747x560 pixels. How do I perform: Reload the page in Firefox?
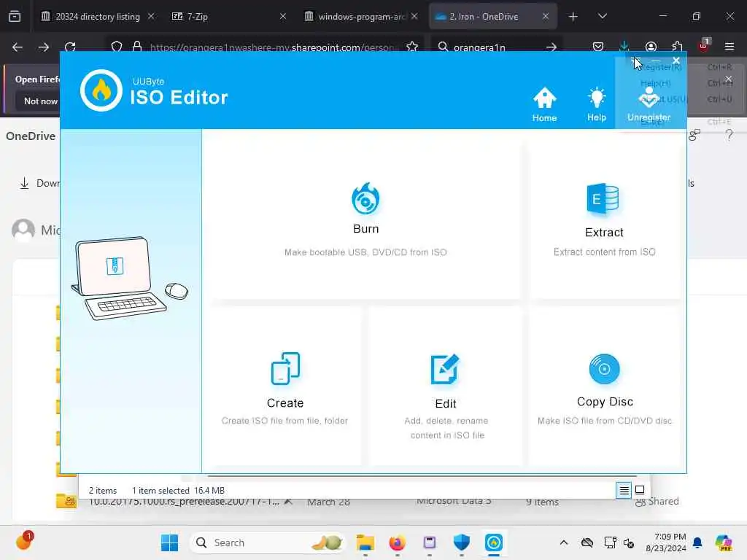[70, 47]
